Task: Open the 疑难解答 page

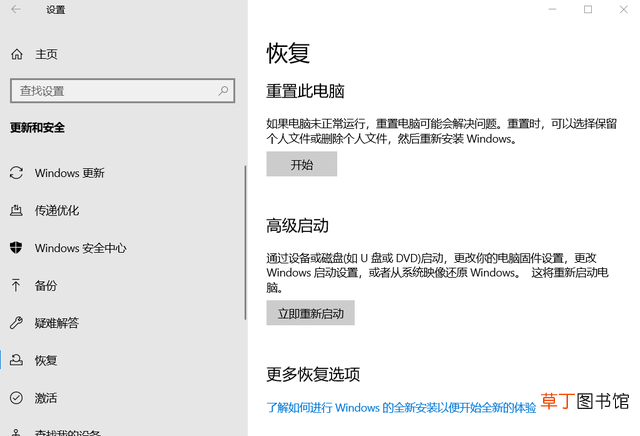Action: point(57,323)
